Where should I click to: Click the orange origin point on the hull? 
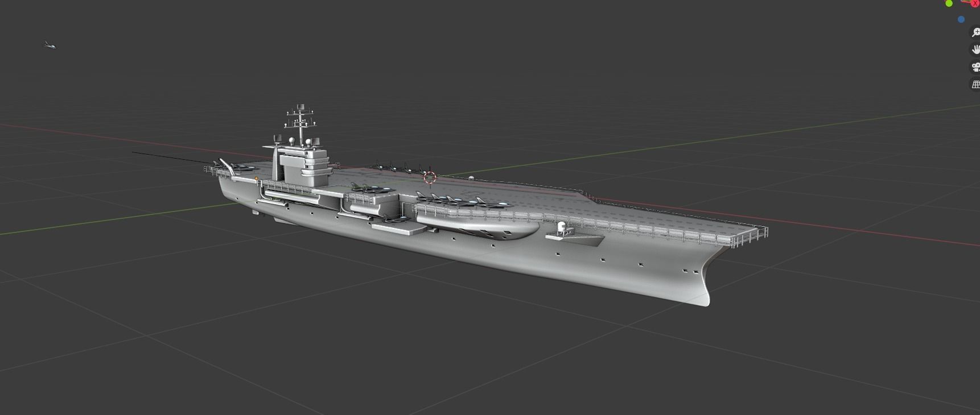click(256, 179)
